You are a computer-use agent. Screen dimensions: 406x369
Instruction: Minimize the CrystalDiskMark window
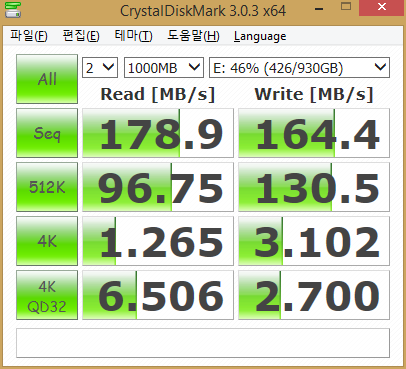click(319, 9)
